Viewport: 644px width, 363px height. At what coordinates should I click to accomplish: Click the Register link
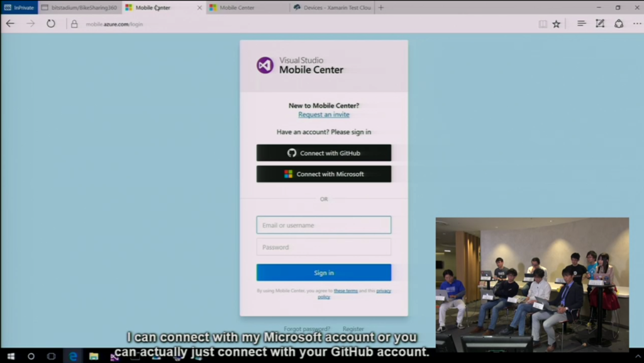[353, 329]
